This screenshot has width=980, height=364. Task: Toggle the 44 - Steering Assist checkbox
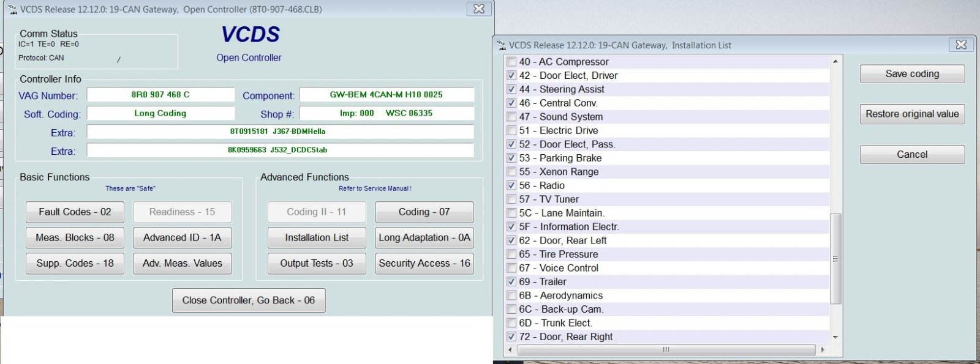pos(511,89)
